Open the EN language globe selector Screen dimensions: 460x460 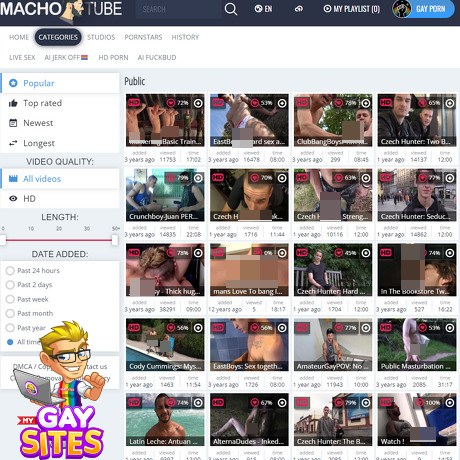263,9
